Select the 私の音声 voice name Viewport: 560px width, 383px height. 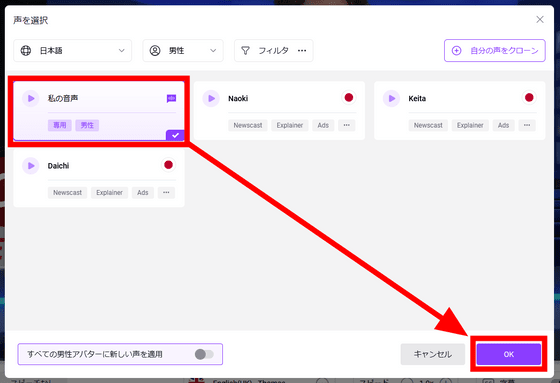click(x=63, y=98)
